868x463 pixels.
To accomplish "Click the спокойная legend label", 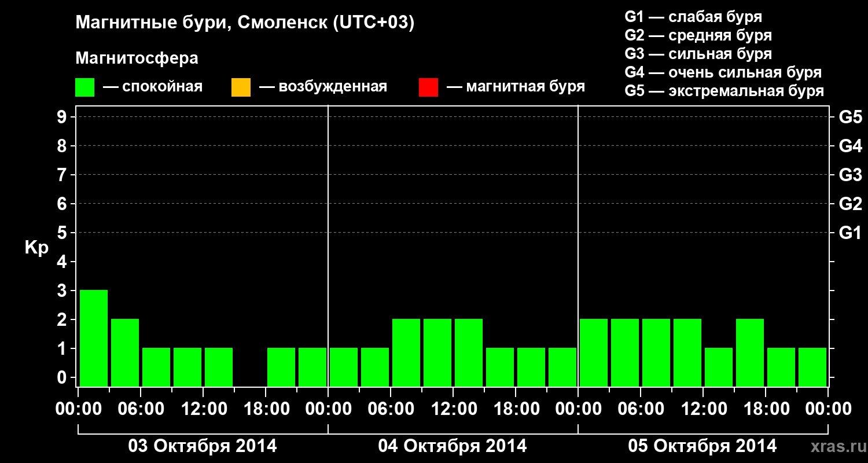I will pos(161,87).
